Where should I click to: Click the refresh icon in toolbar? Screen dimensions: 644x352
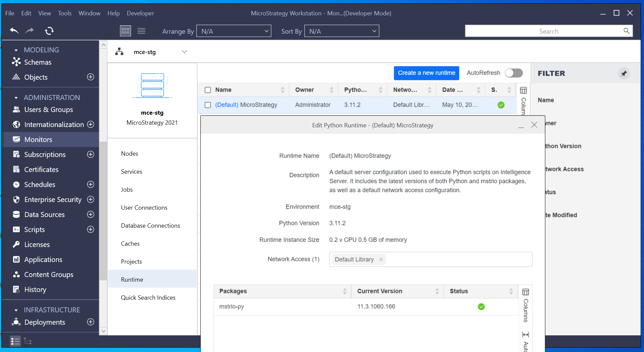coord(49,31)
